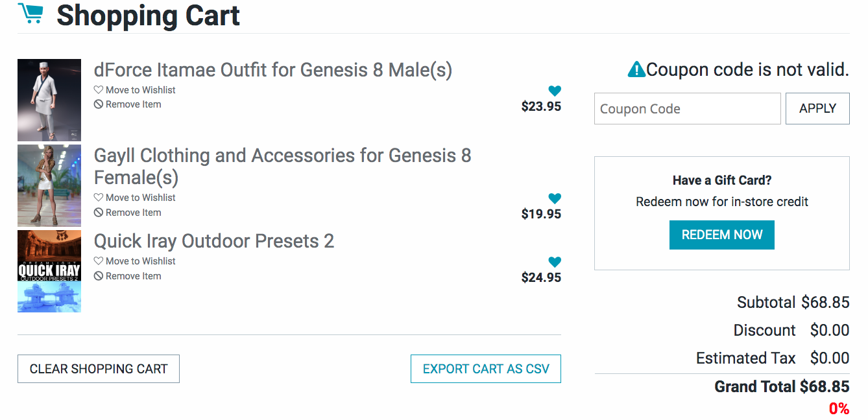Open the dForce Itamae Outfit product thumbnail
This screenshot has width=868, height=420.
tap(49, 100)
